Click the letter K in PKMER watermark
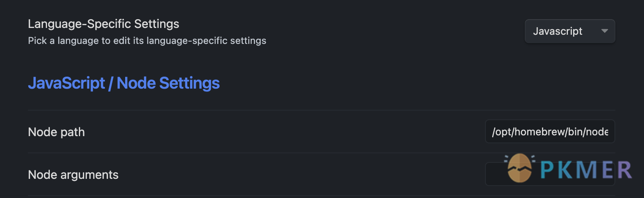The width and height of the screenshot is (644, 198). pyautogui.click(x=566, y=170)
